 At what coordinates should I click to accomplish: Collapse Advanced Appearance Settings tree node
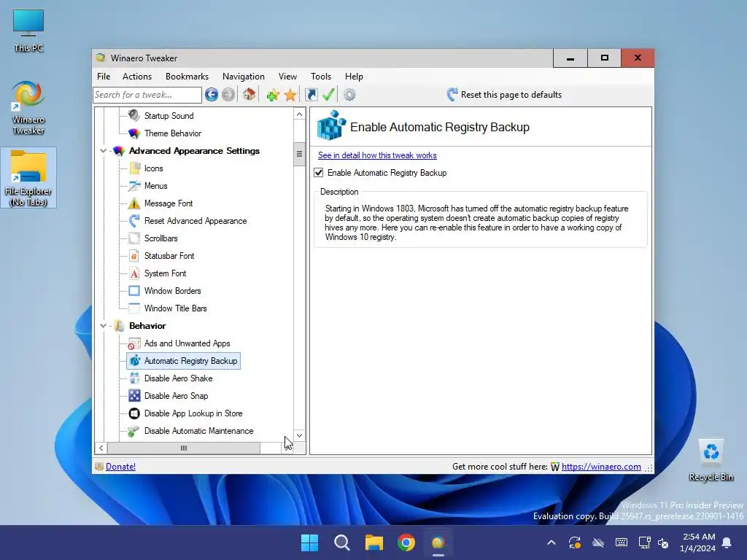coord(103,151)
